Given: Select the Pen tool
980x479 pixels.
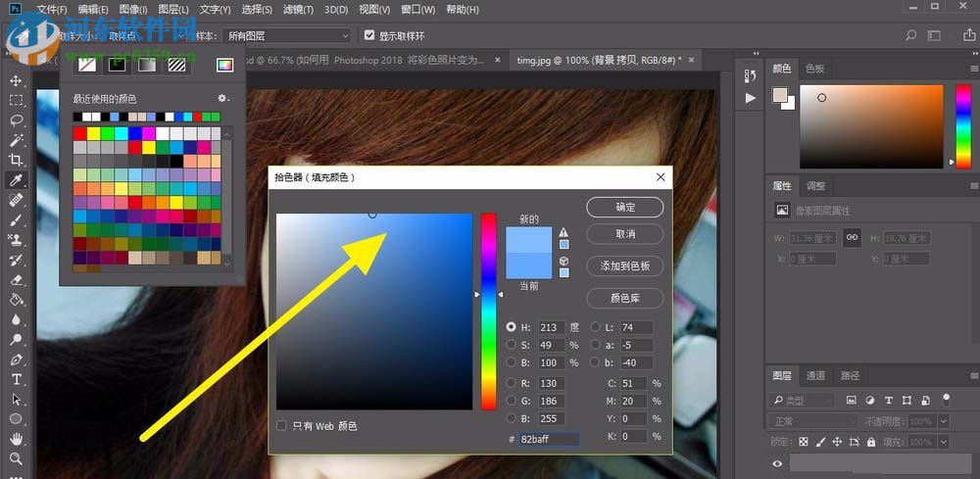Looking at the screenshot, I should pos(16,359).
